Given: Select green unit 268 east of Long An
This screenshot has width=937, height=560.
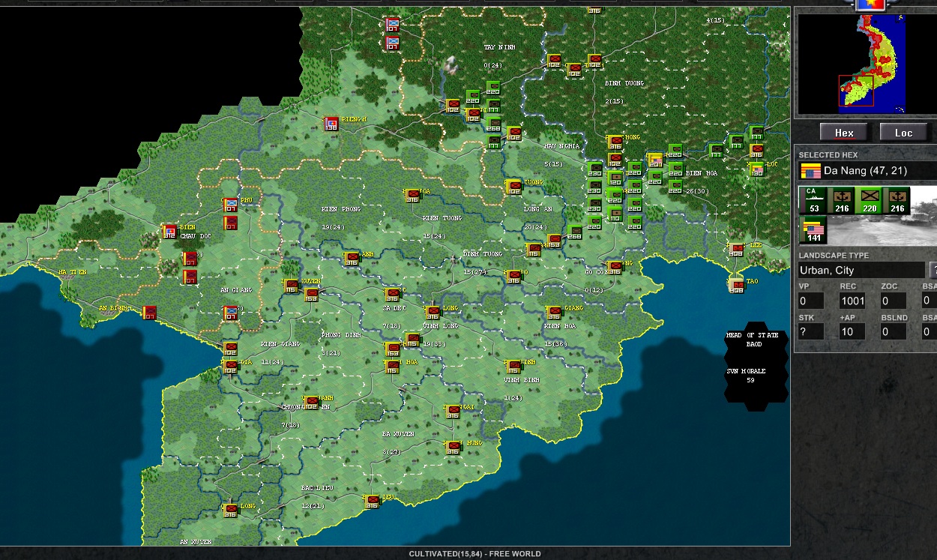Looking at the screenshot, I should tap(574, 232).
